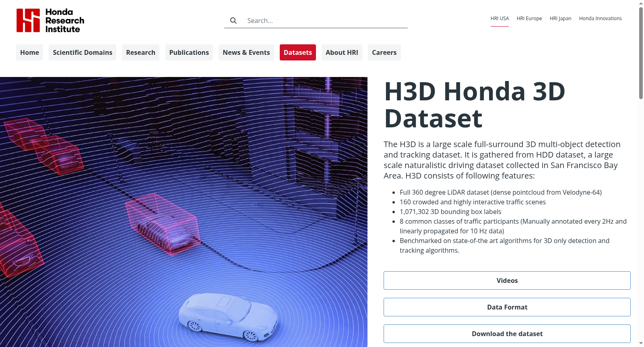The image size is (644, 347).
Task: Open the HRI Japan link
Action: pyautogui.click(x=560, y=19)
